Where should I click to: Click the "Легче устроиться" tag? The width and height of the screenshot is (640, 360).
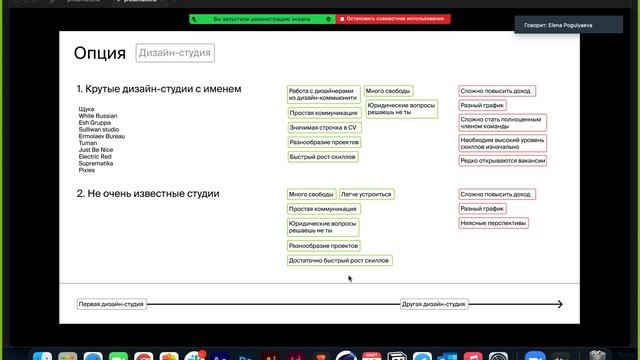click(366, 194)
